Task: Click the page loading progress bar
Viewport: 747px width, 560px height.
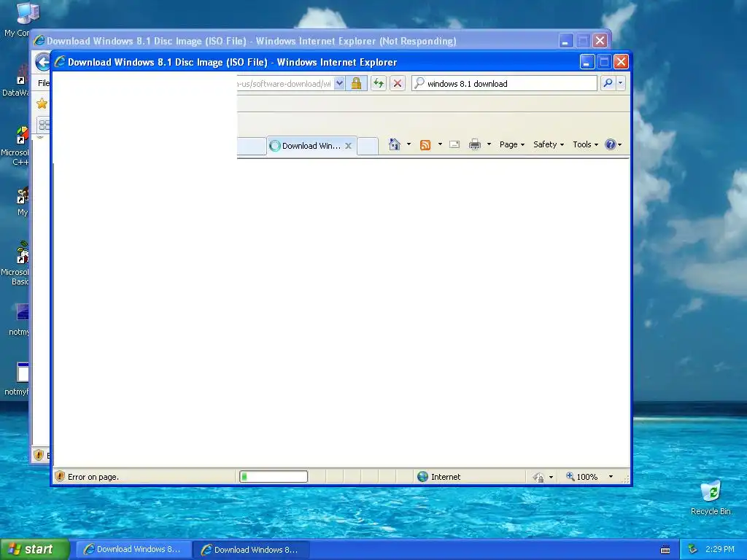Action: (274, 476)
